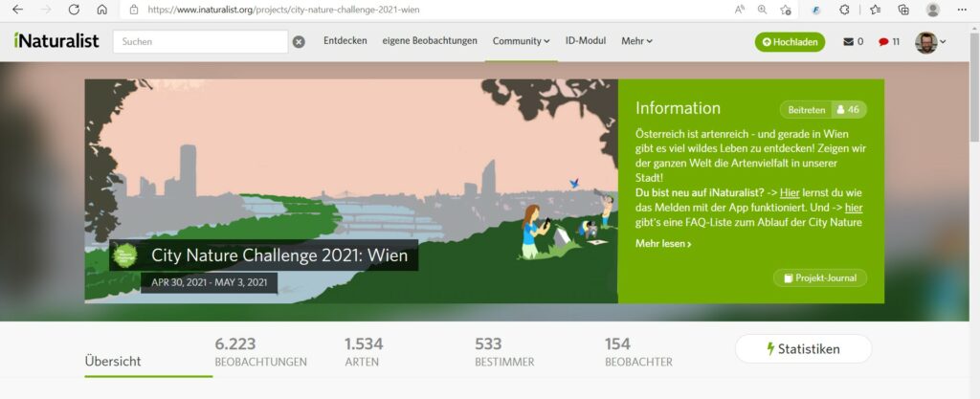This screenshot has width=980, height=399.
Task: Open the Entdecken menu item
Action: (x=345, y=40)
